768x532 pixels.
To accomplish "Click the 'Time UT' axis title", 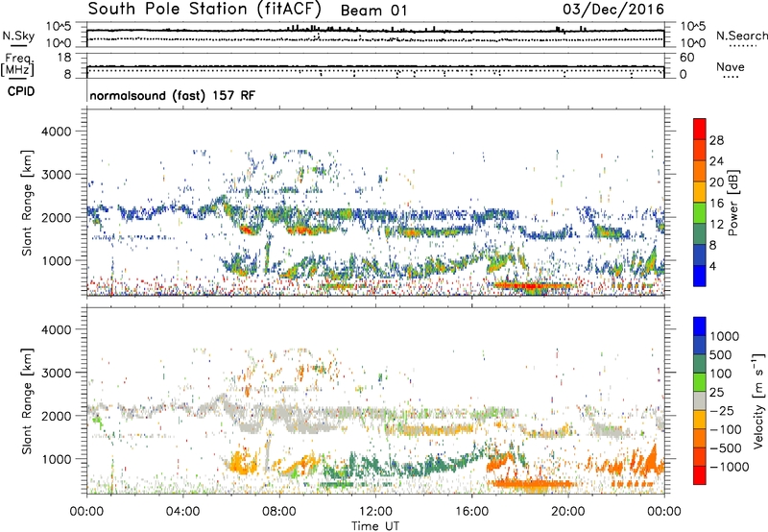I will [375, 526].
